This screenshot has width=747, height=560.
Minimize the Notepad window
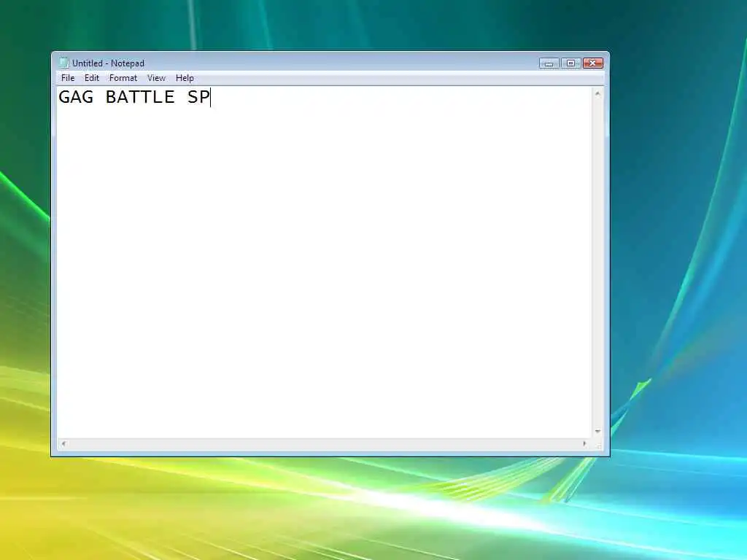(x=549, y=63)
